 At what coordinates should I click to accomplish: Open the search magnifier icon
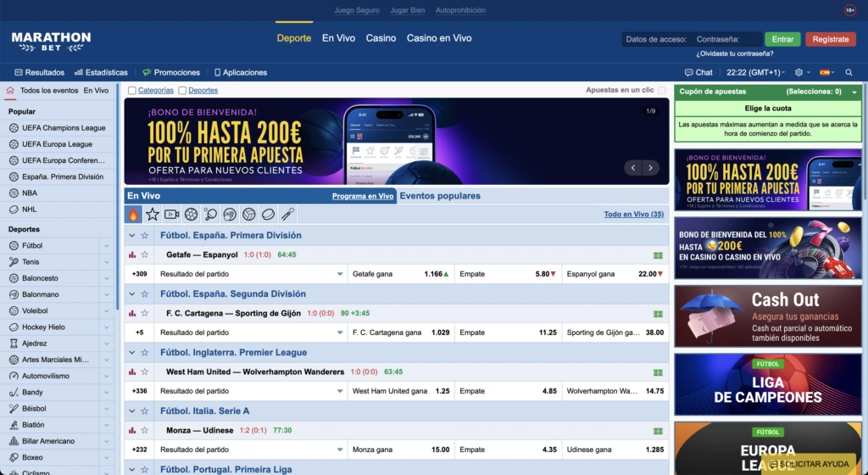click(x=849, y=73)
